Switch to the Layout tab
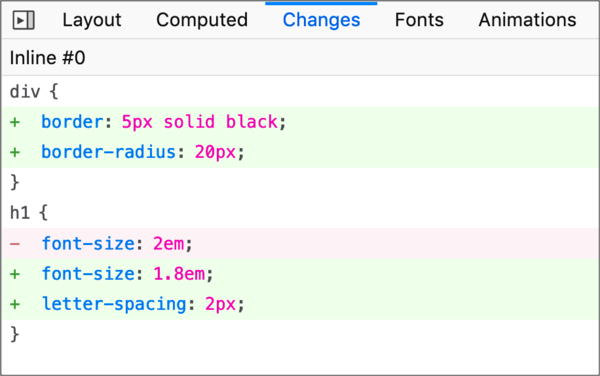 (x=92, y=20)
